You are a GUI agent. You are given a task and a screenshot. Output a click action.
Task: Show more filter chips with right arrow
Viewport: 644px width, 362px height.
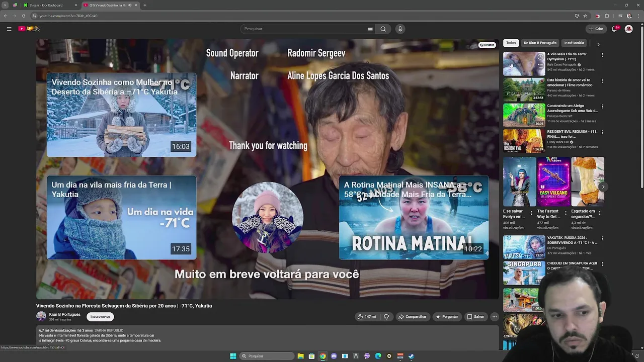pos(598,44)
